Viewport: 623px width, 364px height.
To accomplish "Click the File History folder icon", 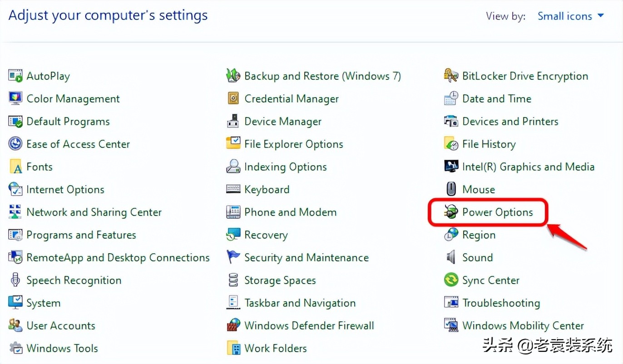I will 451,144.
